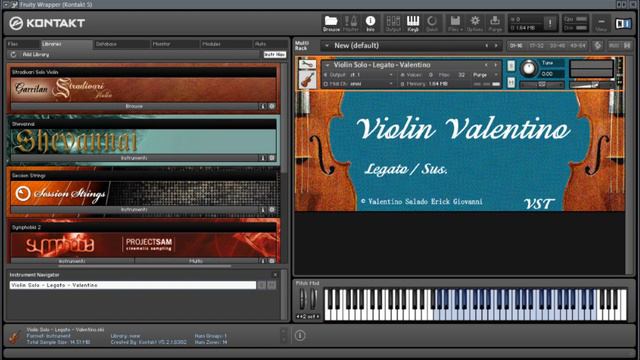Open Instruments under Session Strings
This screenshot has height=360, width=640.
coord(134,209)
